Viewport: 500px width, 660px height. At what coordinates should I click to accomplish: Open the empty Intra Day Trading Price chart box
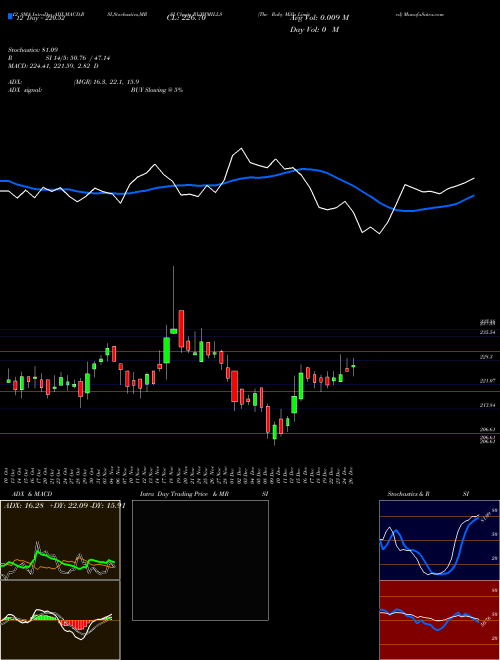[x=200, y=560]
